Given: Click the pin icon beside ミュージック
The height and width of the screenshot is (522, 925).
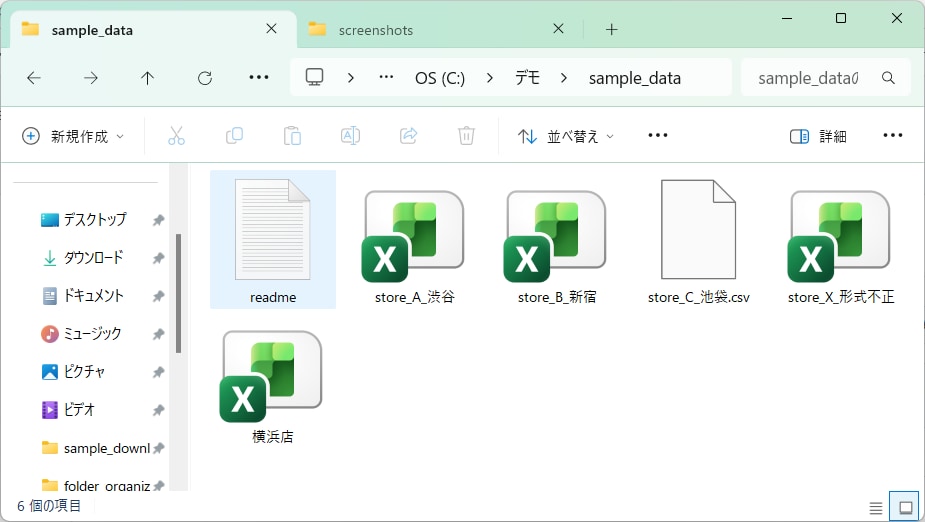Looking at the screenshot, I should 158,334.
